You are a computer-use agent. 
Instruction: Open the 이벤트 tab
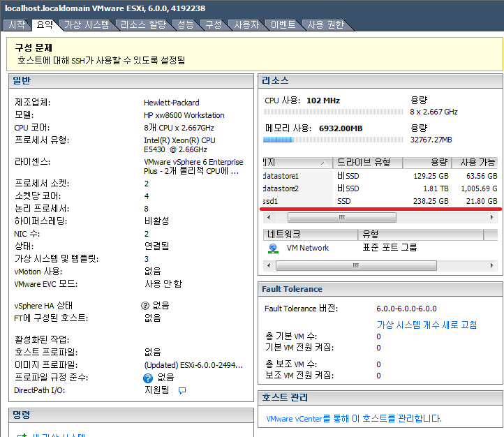pos(283,24)
